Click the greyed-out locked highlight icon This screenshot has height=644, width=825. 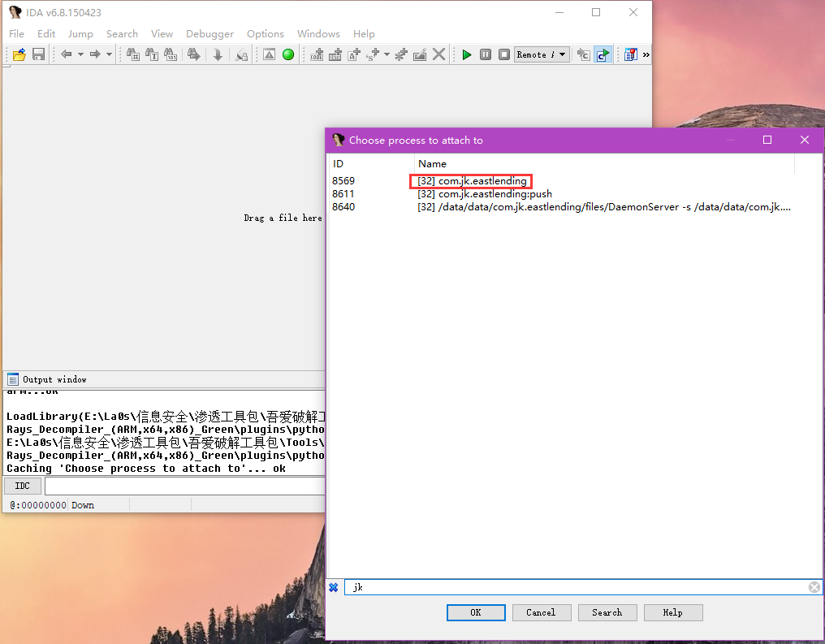point(241,54)
